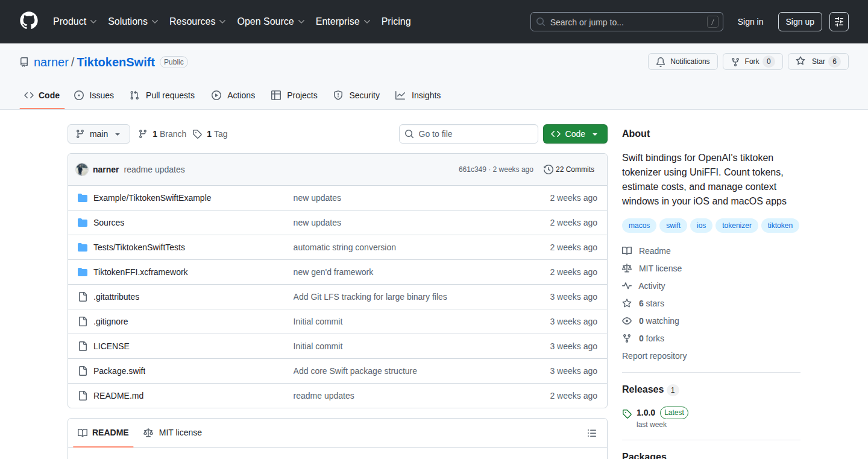This screenshot has height=459, width=868.
Task: Click the pulse icon beside Activity
Action: pos(627,286)
